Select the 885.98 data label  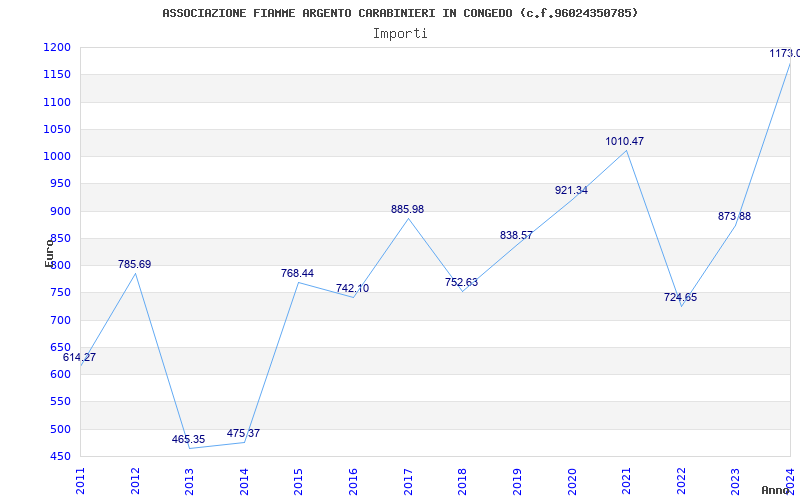pos(408,209)
